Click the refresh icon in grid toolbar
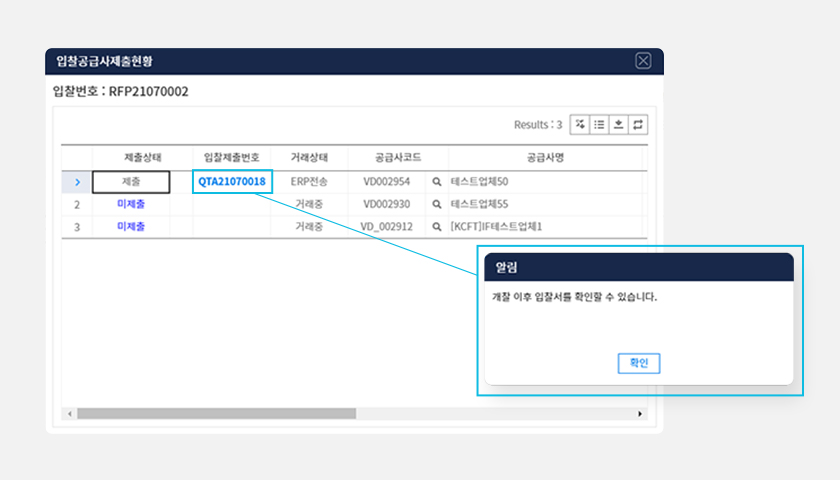Image resolution: width=840 pixels, height=480 pixels. [x=637, y=125]
